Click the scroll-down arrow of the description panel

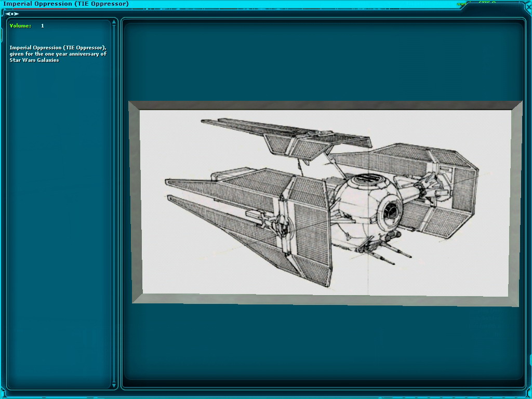114,385
